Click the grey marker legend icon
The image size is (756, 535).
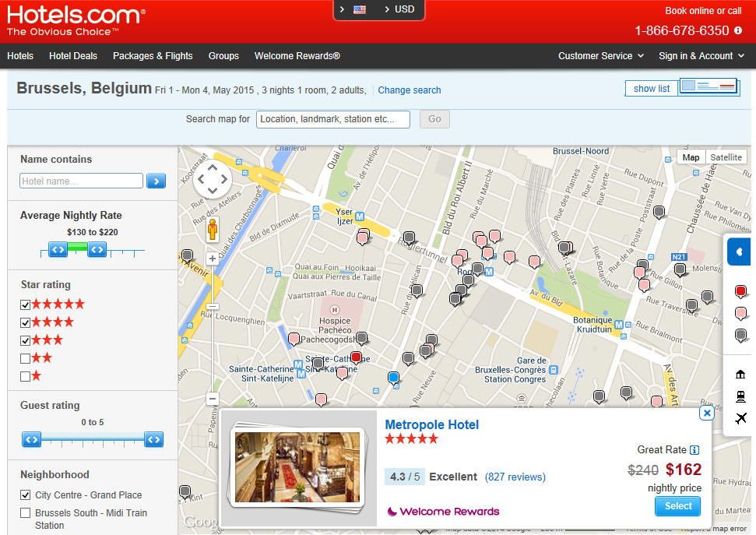coord(740,336)
